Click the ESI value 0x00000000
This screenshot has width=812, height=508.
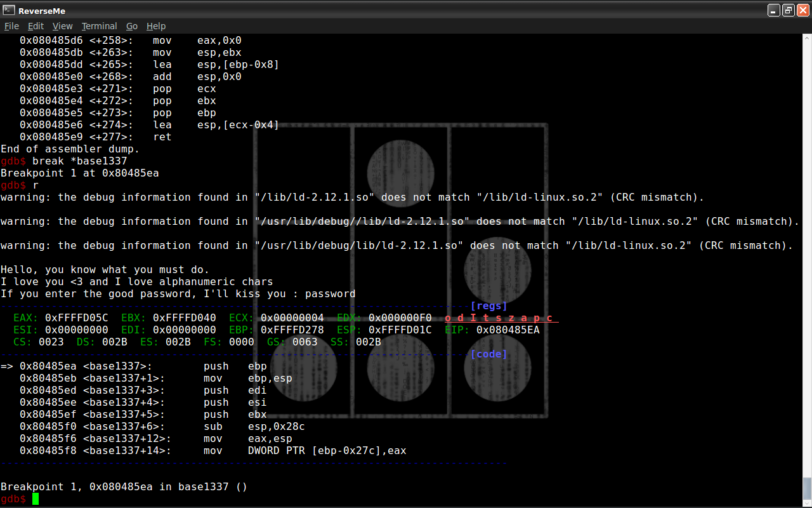[x=77, y=330]
